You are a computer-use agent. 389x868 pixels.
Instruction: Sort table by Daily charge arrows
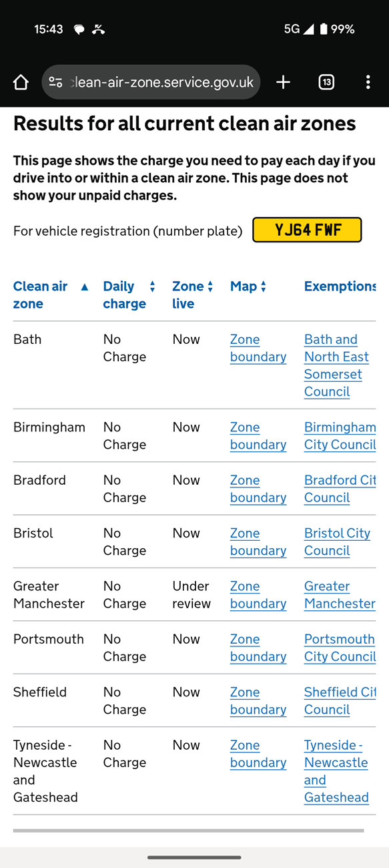152,286
